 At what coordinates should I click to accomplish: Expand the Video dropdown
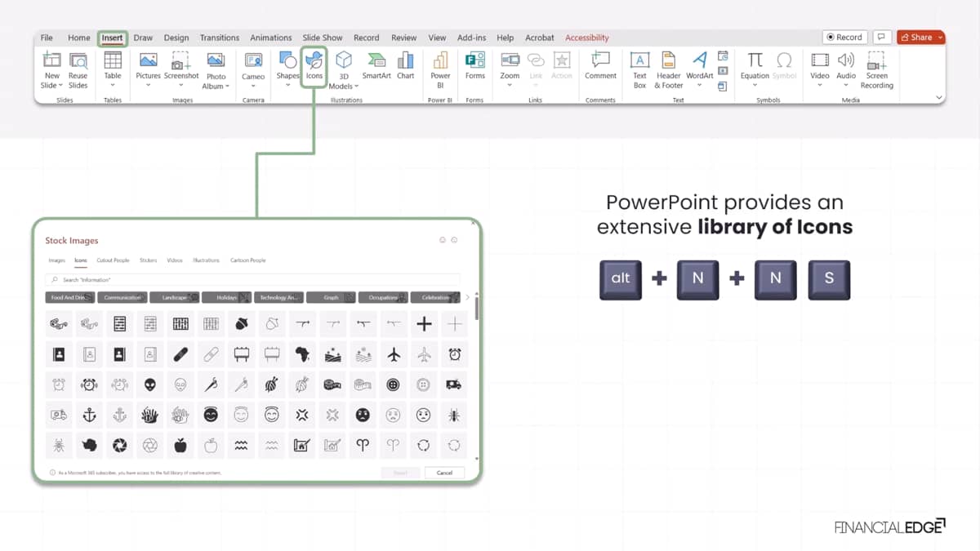(820, 85)
